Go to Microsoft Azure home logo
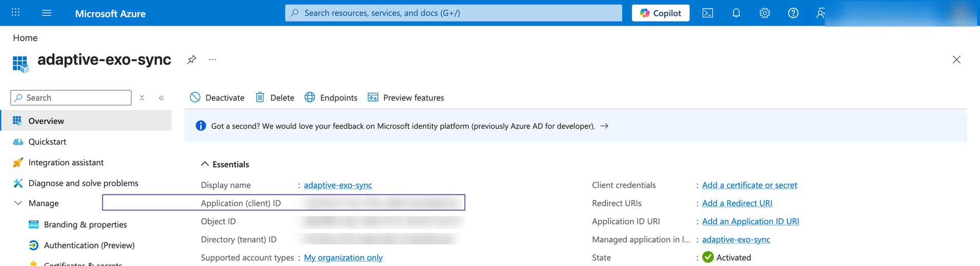980x266 pixels. (x=110, y=13)
